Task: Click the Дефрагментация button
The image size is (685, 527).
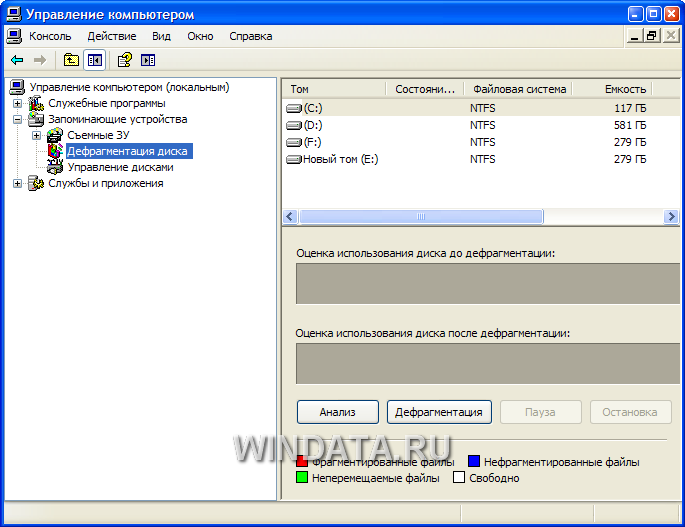Action: 439,412
